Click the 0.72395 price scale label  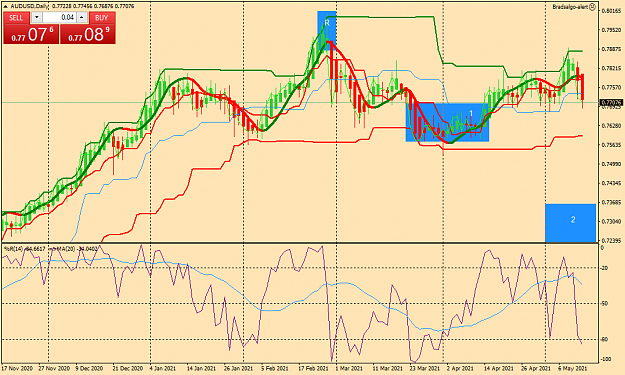(612, 240)
